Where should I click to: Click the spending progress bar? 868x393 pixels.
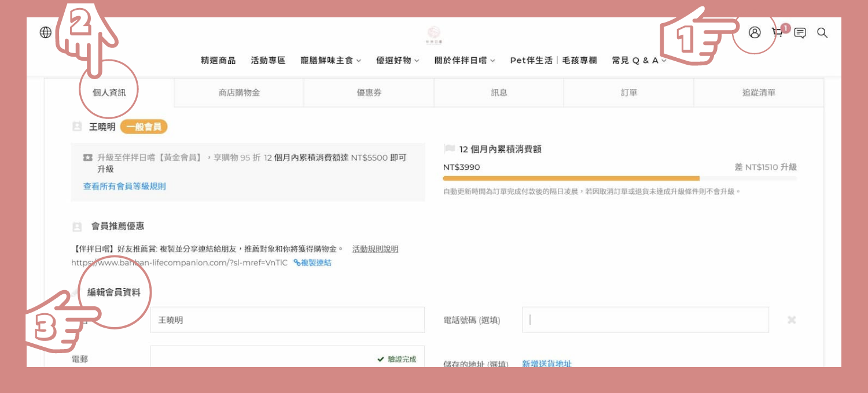pyautogui.click(x=619, y=179)
